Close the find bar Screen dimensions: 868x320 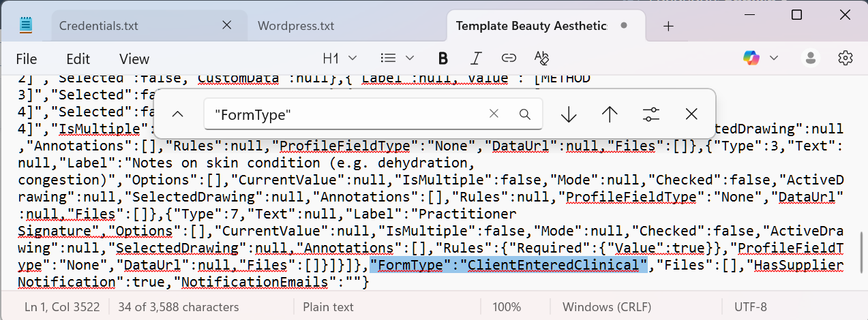(x=691, y=114)
